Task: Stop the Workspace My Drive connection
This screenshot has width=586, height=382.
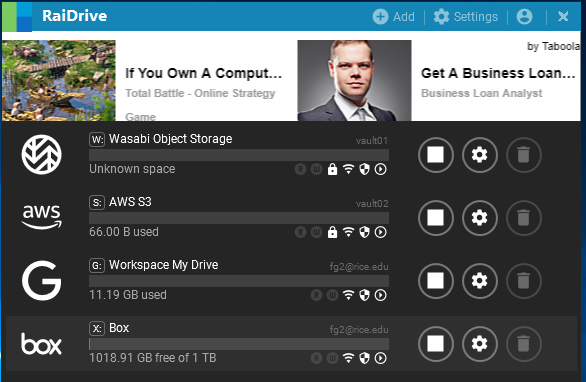Action: click(x=436, y=280)
